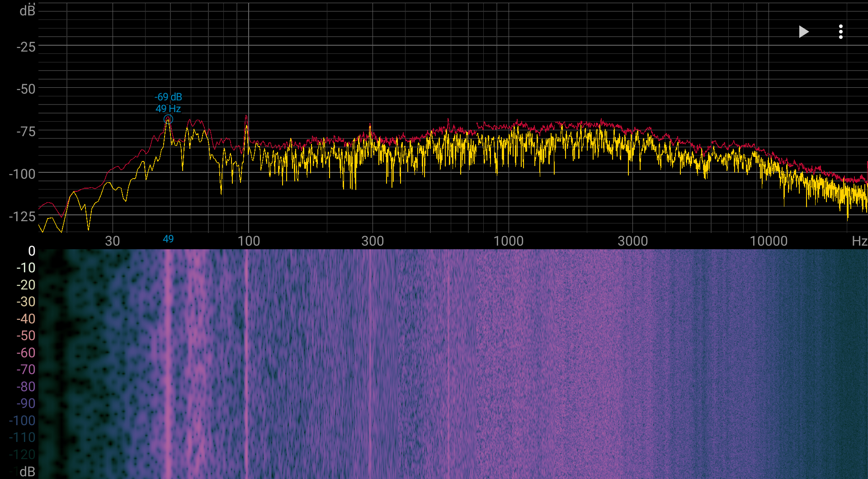The width and height of the screenshot is (868, 479).
Task: Tap the '1000' frequency axis label
Action: point(509,241)
